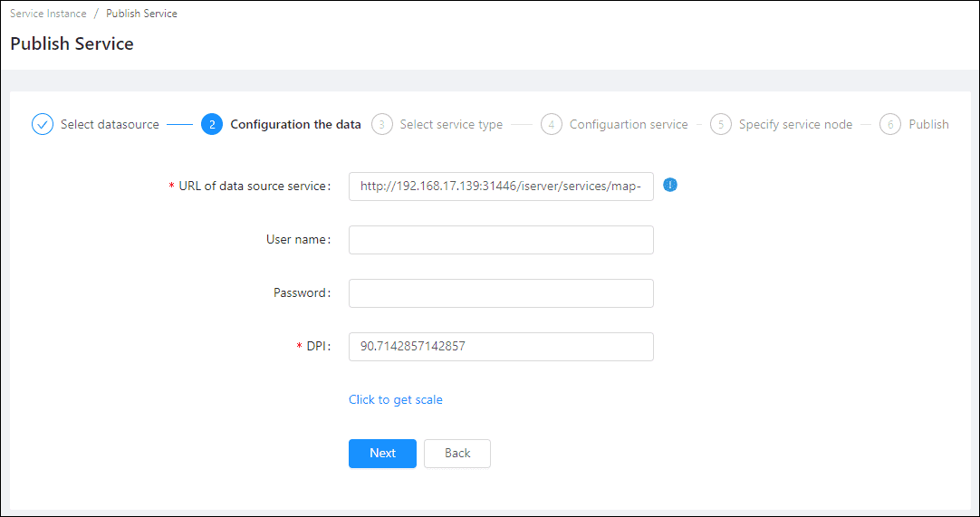Click the 'Click to get scale' link
The height and width of the screenshot is (517, 980).
coord(396,399)
